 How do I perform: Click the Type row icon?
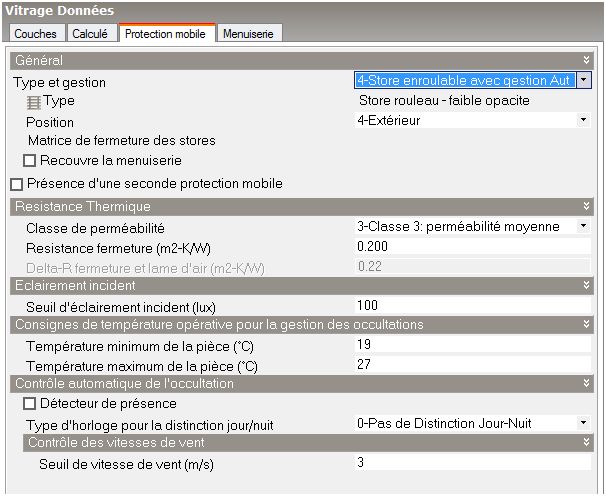[x=33, y=102]
